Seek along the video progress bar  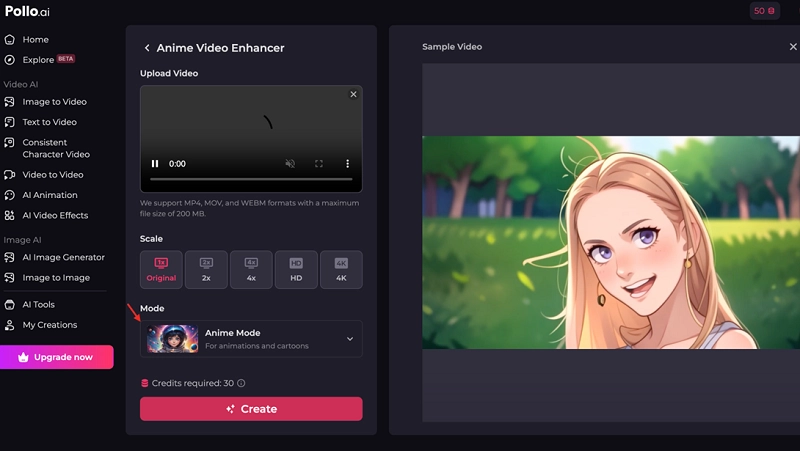(x=251, y=179)
